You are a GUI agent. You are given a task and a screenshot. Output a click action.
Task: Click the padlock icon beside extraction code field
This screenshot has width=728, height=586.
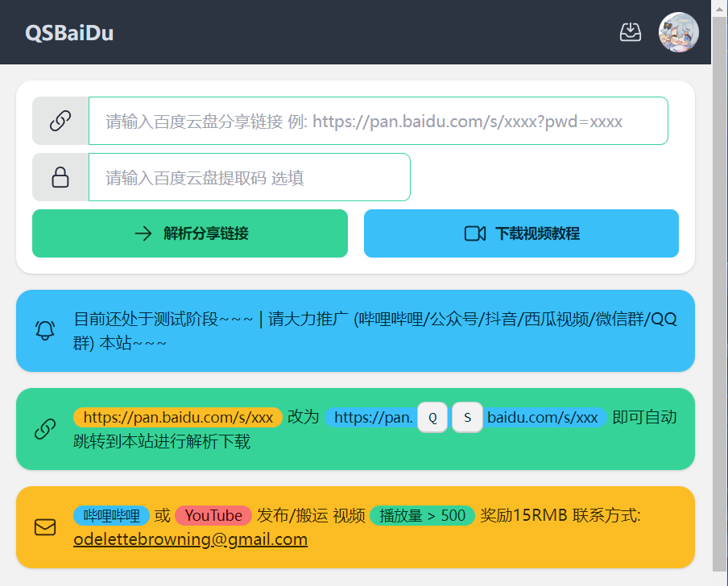60,177
